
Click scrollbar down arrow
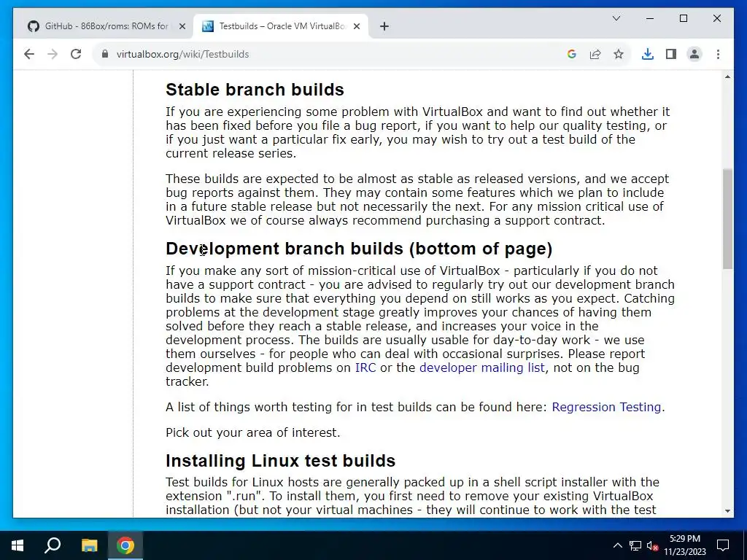[x=727, y=511]
